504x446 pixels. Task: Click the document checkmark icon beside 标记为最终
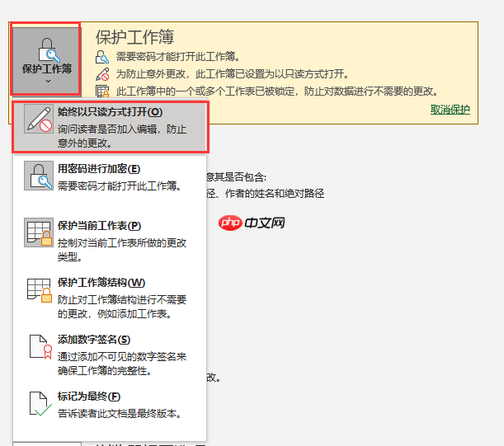[40, 404]
